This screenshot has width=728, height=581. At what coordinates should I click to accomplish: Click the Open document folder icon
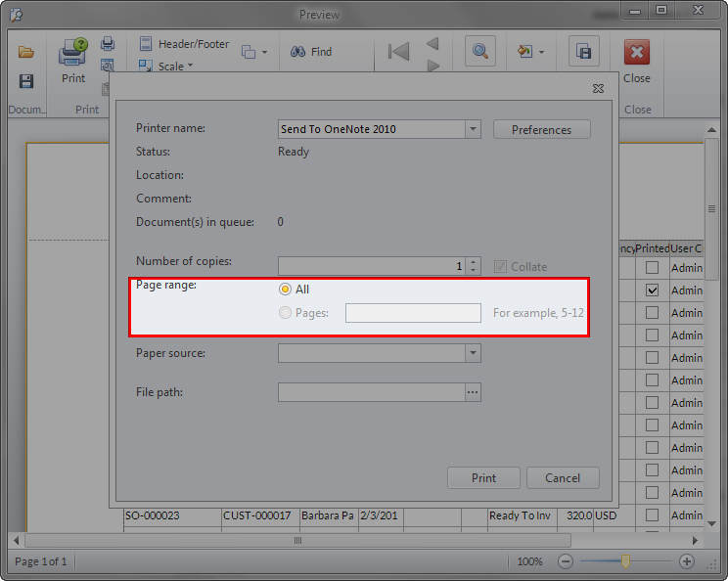tap(26, 52)
